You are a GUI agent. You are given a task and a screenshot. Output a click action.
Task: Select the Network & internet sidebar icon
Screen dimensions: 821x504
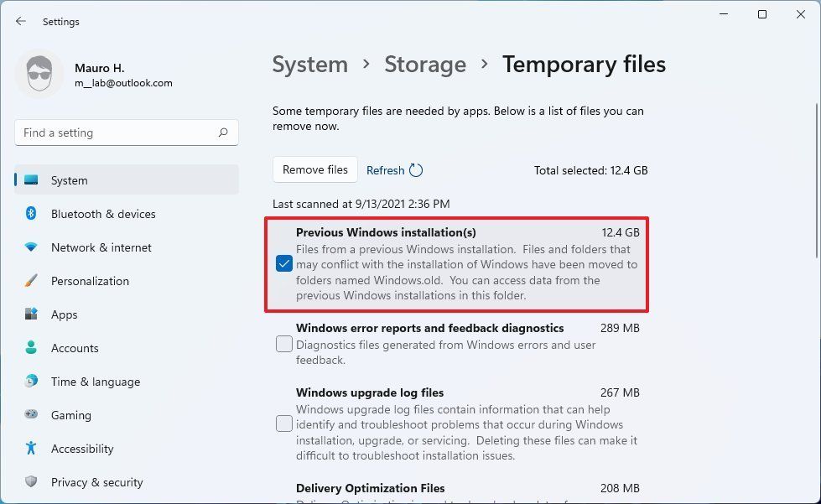point(33,247)
